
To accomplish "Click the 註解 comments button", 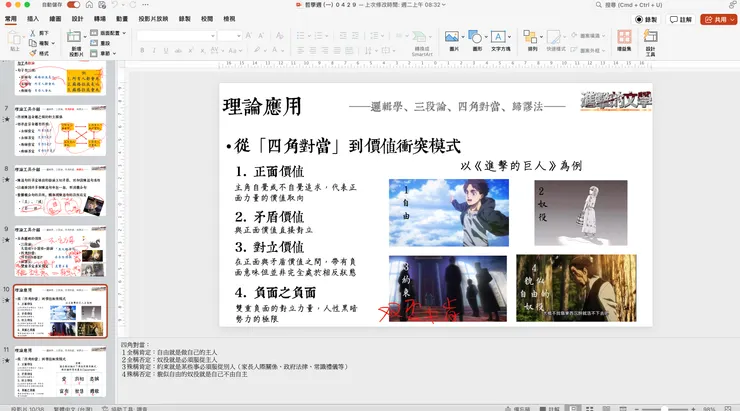I will click(681, 19).
